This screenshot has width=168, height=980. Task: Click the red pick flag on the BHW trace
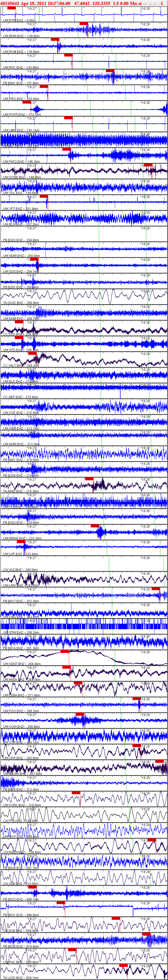point(84,24)
